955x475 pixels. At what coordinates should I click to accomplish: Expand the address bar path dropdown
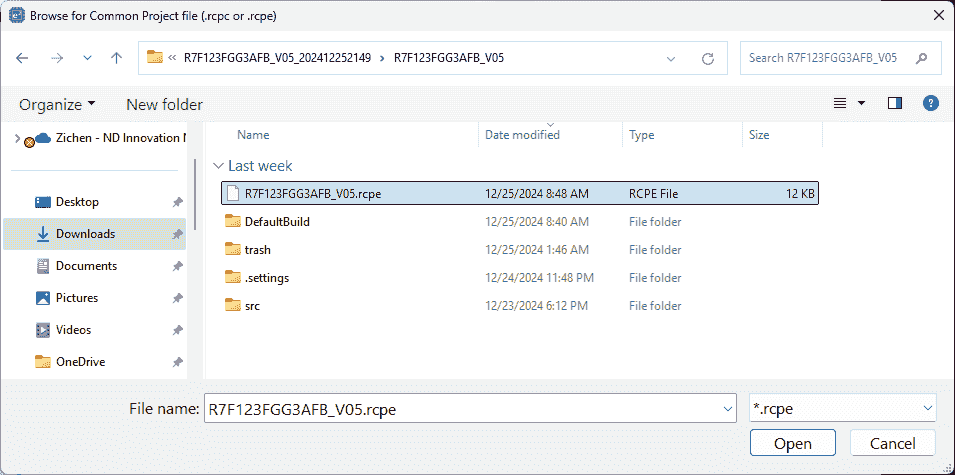pyautogui.click(x=672, y=58)
